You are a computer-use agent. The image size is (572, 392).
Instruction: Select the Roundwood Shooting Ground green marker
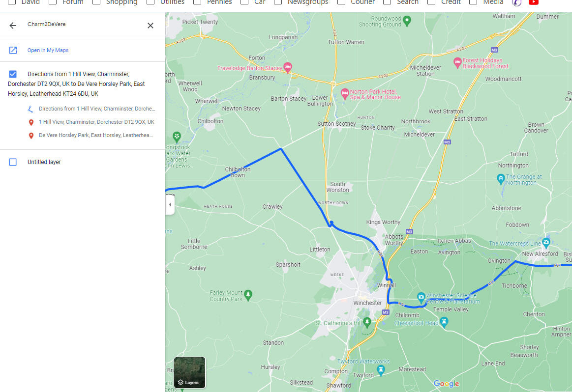(407, 21)
